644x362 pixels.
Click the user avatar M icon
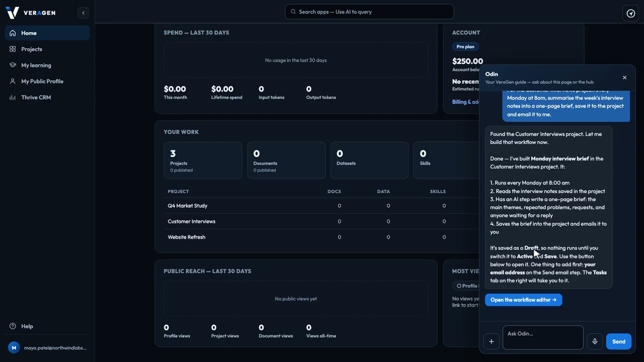pyautogui.click(x=14, y=348)
